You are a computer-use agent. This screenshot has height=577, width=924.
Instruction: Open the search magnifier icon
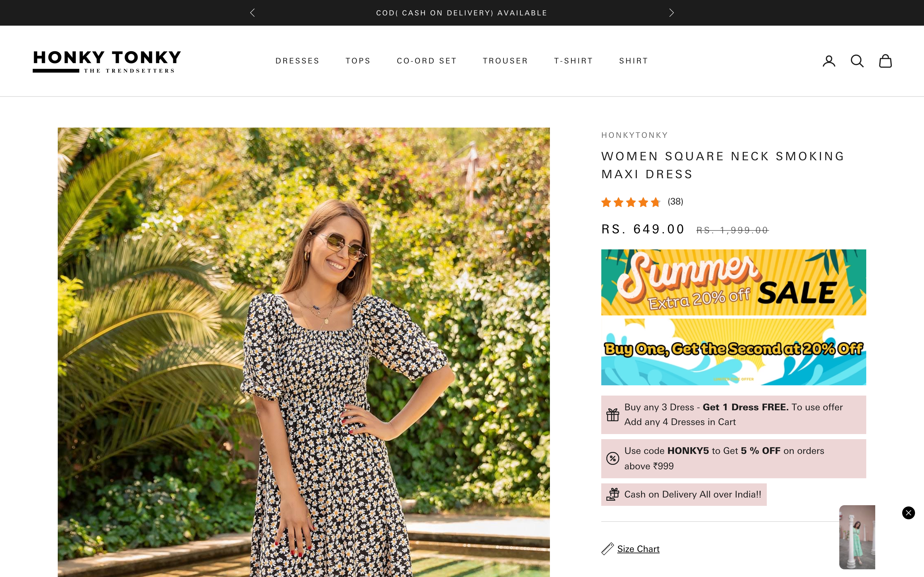point(857,61)
